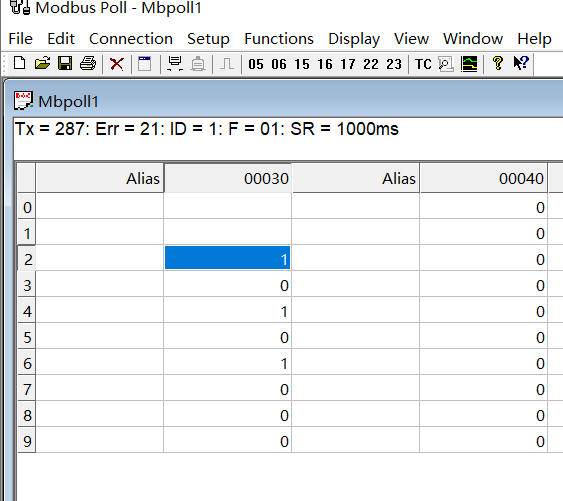563x501 pixels.
Task: Click the TC test center button
Action: [423, 64]
